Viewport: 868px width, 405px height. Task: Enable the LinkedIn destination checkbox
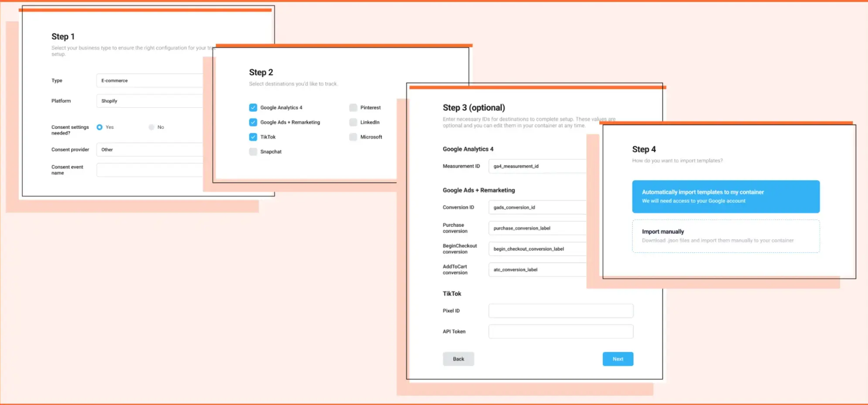pos(353,122)
